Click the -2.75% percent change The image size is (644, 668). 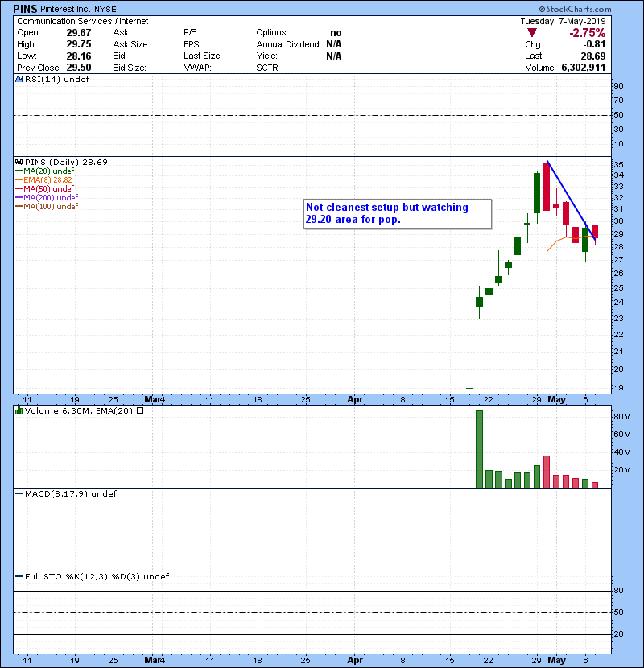point(588,33)
